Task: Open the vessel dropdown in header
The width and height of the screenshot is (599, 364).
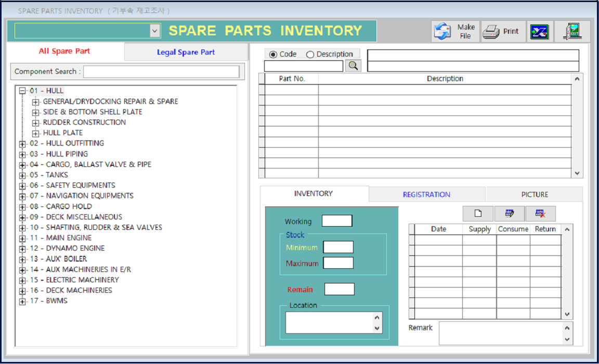Action: 155,31
